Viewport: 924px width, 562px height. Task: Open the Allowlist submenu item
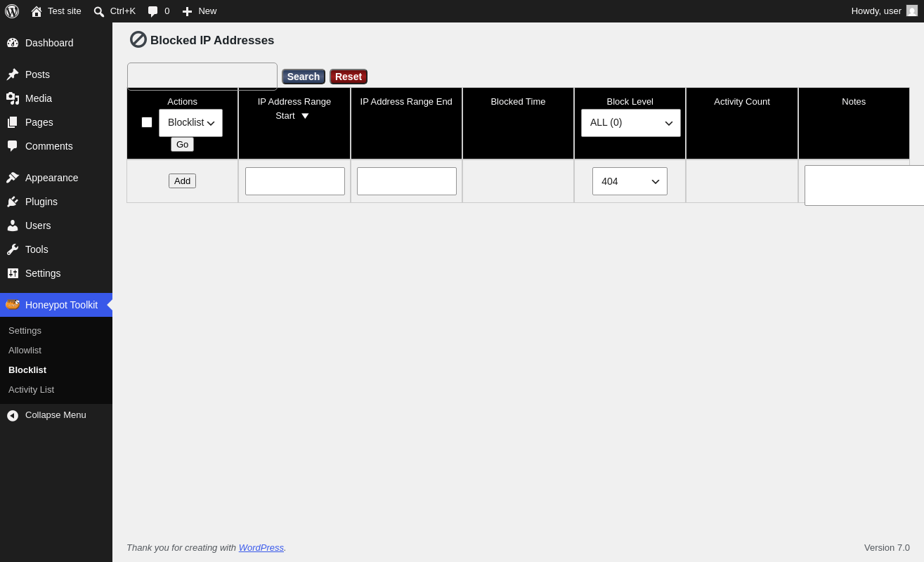pos(25,350)
